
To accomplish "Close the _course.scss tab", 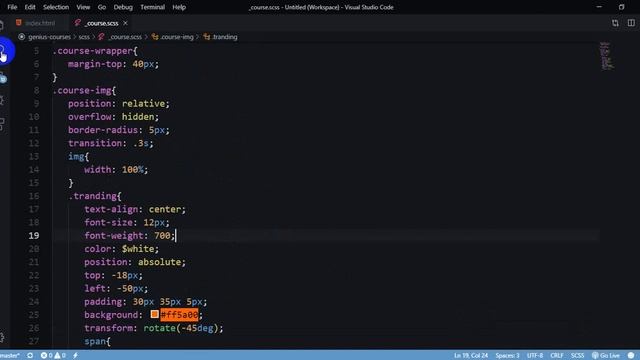I will coord(125,23).
